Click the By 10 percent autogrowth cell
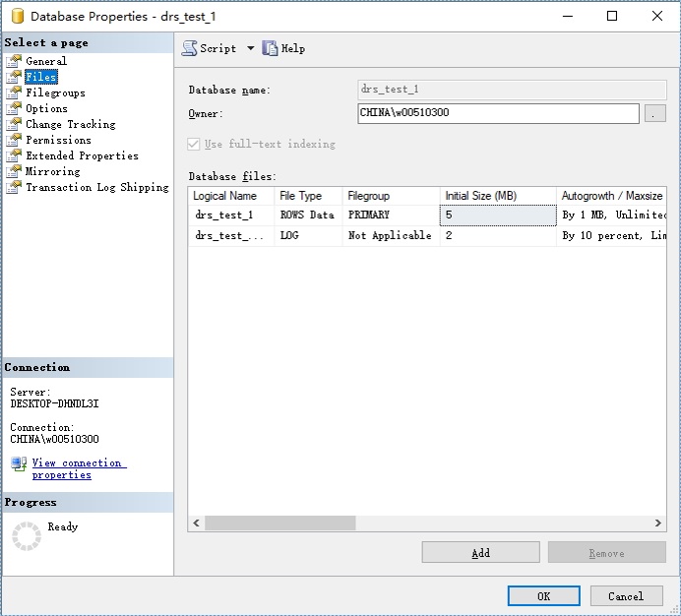The width and height of the screenshot is (681, 616). (611, 236)
